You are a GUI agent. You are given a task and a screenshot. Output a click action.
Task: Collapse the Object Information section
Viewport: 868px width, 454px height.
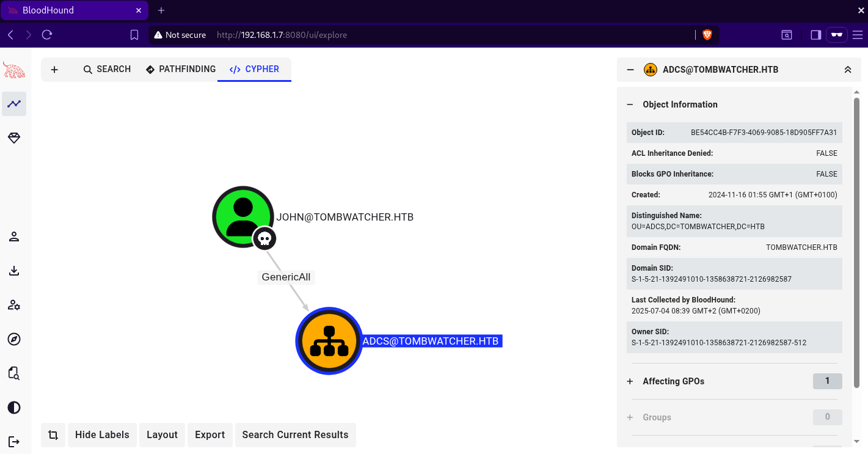(630, 104)
